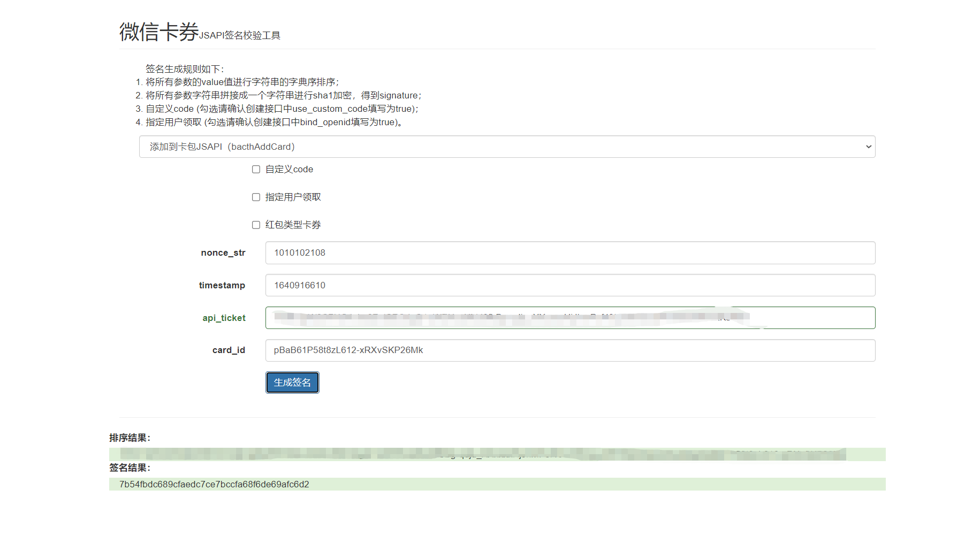Click the 签名结果 label
The width and height of the screenshot is (980, 551).
[130, 468]
